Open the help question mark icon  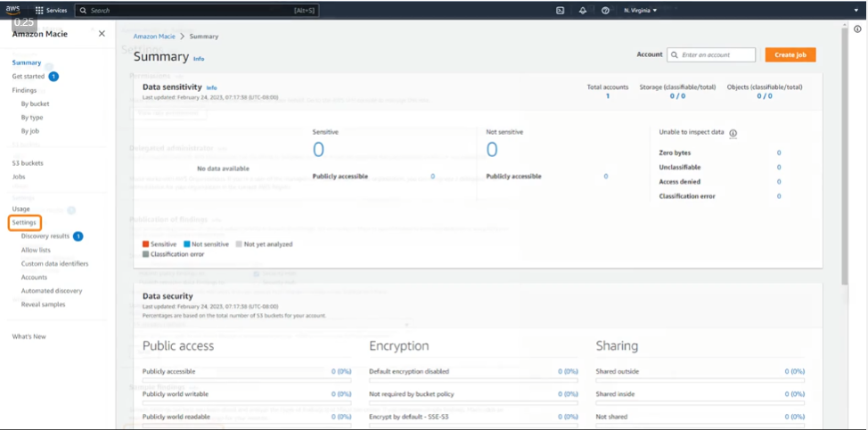tap(605, 10)
